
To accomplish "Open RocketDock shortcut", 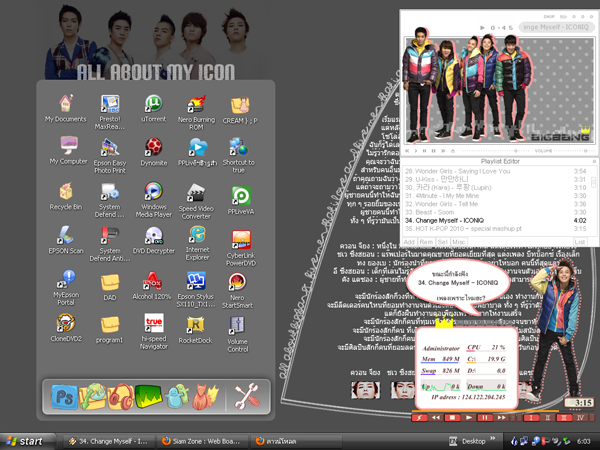I will [195, 330].
